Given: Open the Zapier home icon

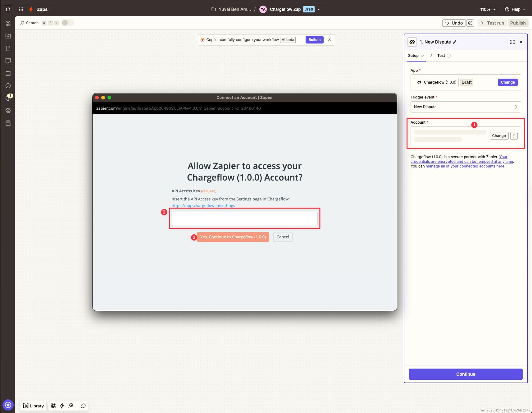Looking at the screenshot, I should click(8, 9).
